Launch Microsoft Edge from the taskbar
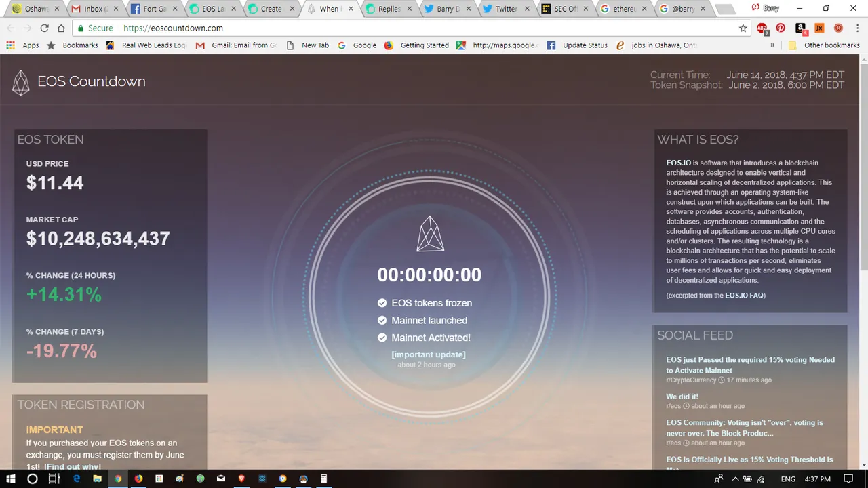Image resolution: width=868 pixels, height=488 pixels. [77, 479]
